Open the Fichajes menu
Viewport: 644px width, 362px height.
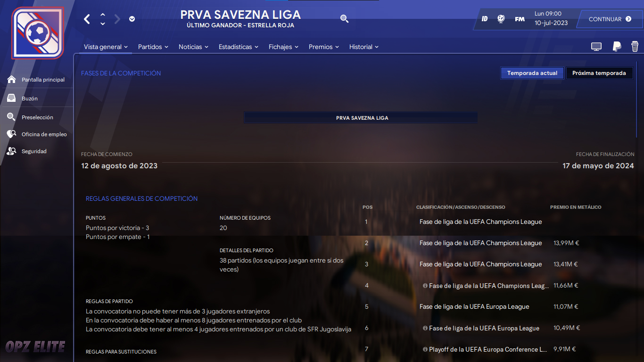pos(284,47)
